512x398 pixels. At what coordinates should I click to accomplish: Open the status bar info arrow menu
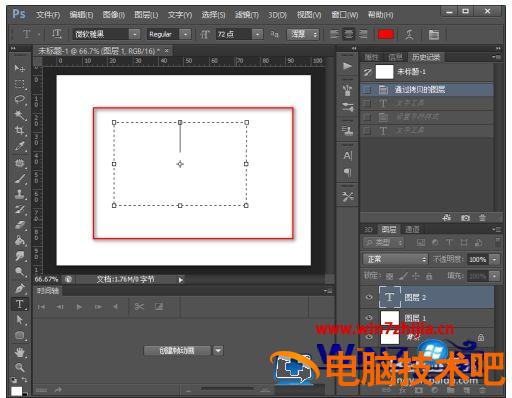pos(180,280)
